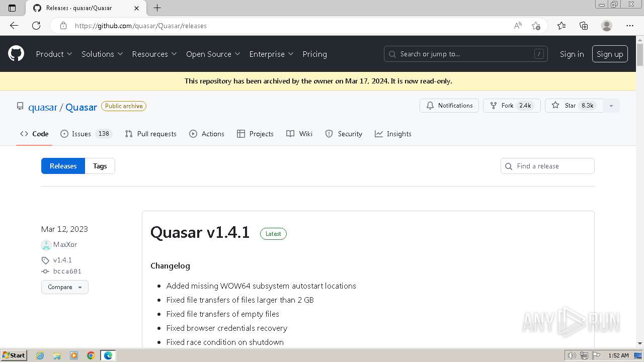This screenshot has height=362, width=644.
Task: Open a new browser tab
Action: point(157,8)
